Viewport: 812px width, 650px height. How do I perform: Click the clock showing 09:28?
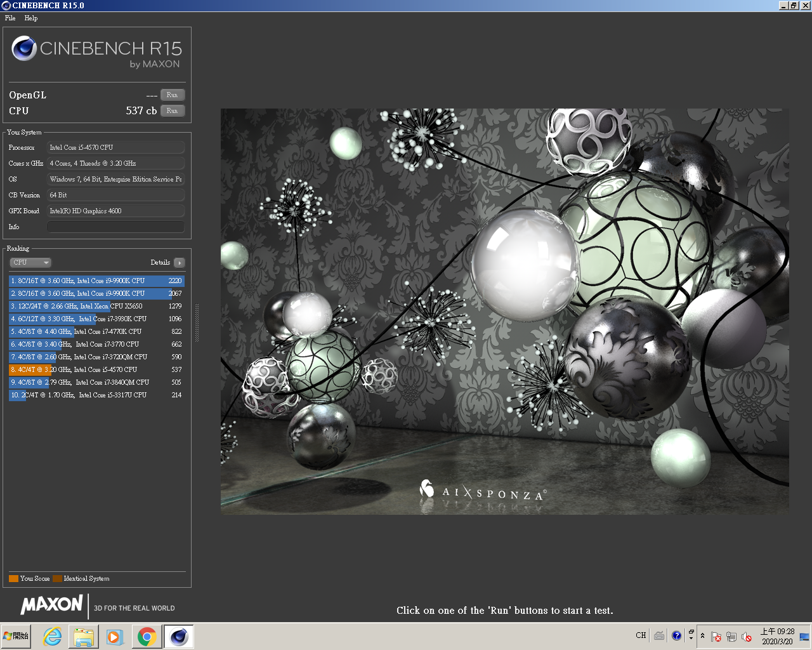[777, 636]
